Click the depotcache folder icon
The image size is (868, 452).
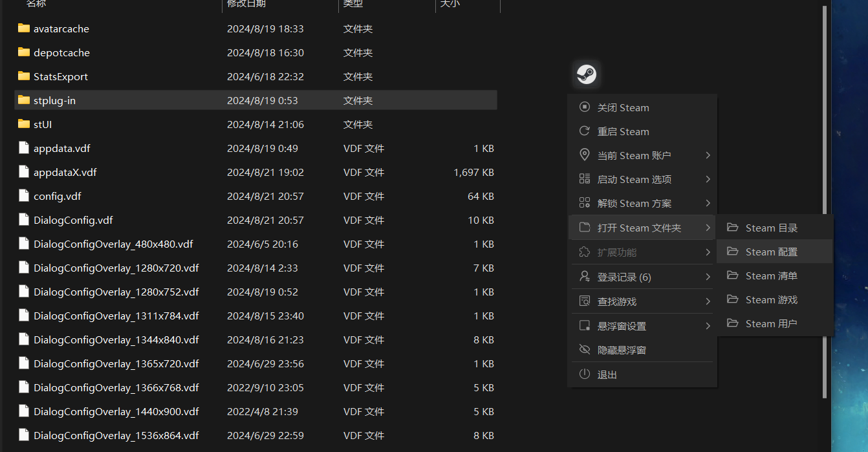click(24, 52)
